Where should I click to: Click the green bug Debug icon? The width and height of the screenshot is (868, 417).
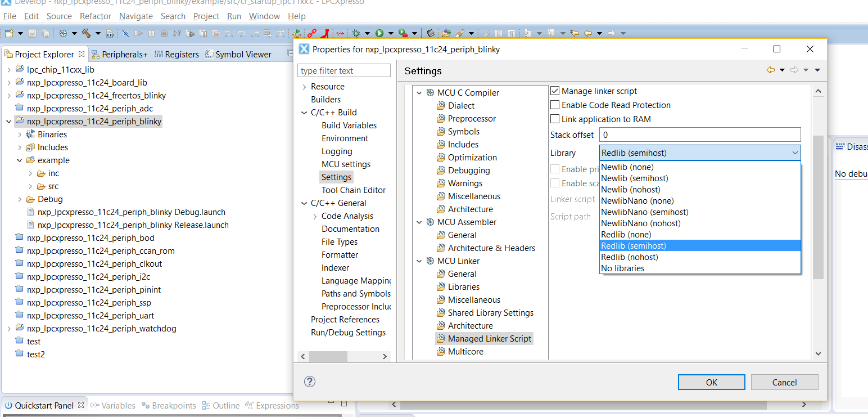(356, 33)
